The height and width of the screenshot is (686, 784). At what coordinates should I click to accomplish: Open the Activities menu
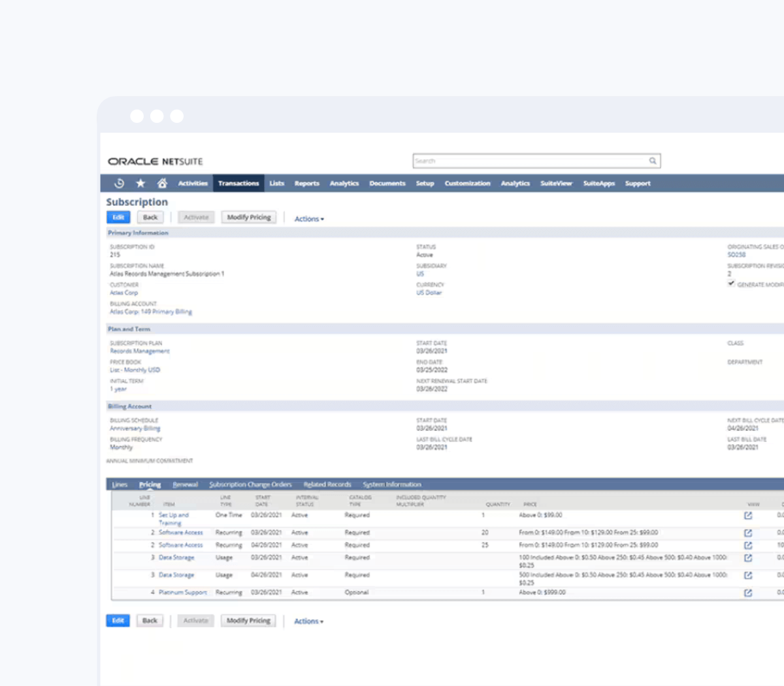193,184
